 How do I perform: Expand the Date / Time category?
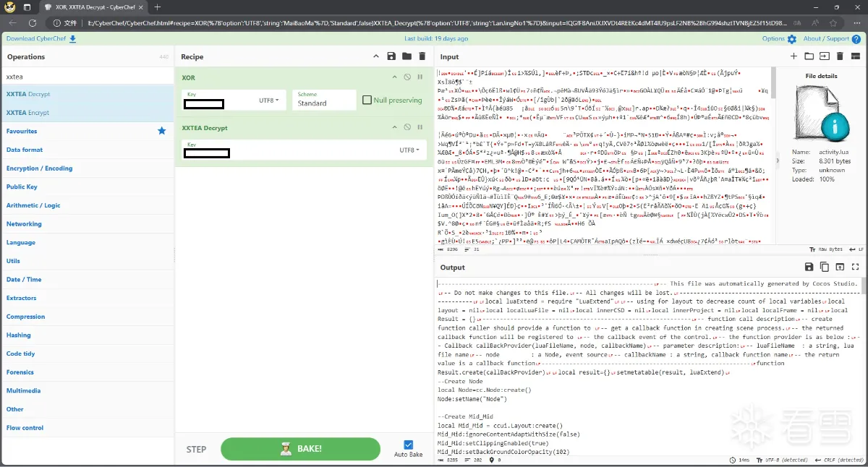(x=87, y=279)
